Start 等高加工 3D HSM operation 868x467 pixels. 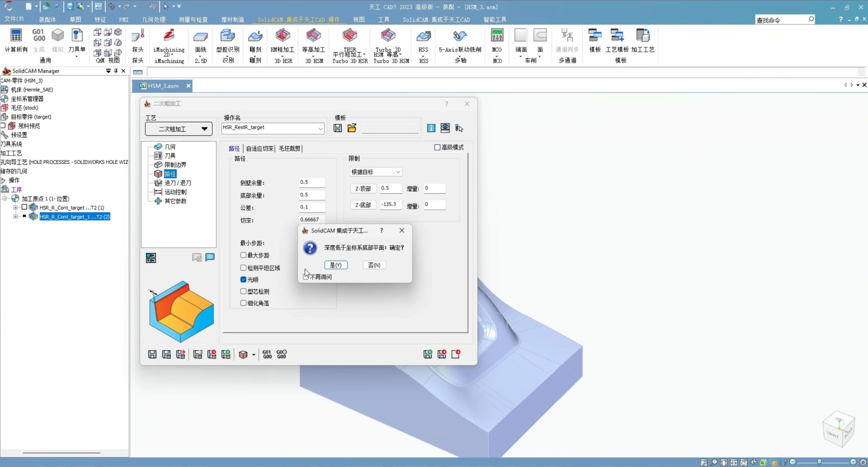tap(313, 35)
